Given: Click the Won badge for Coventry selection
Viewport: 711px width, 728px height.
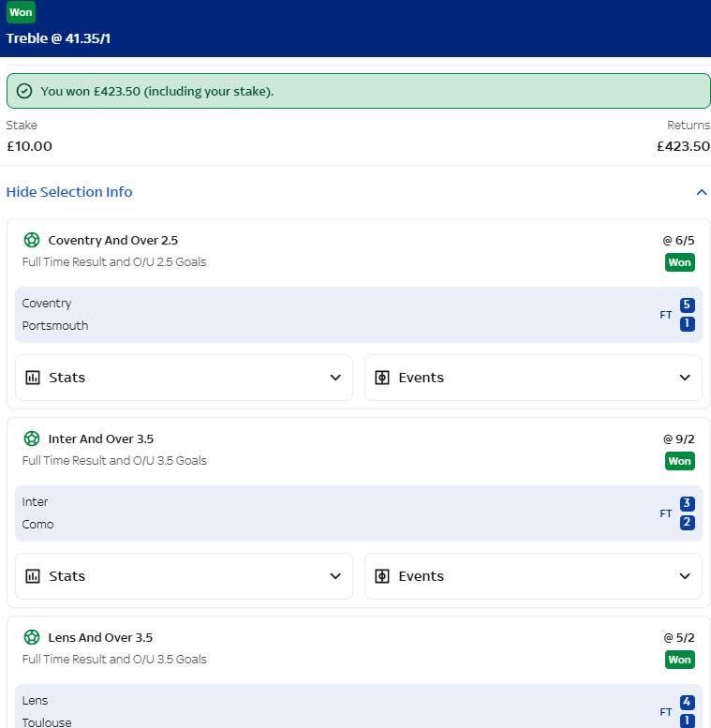Looking at the screenshot, I should (680, 262).
